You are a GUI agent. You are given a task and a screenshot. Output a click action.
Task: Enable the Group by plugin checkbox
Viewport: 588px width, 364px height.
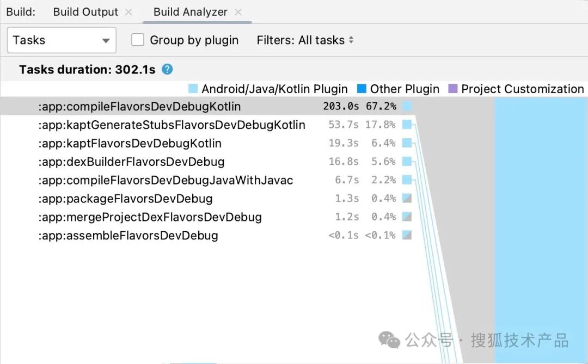138,40
